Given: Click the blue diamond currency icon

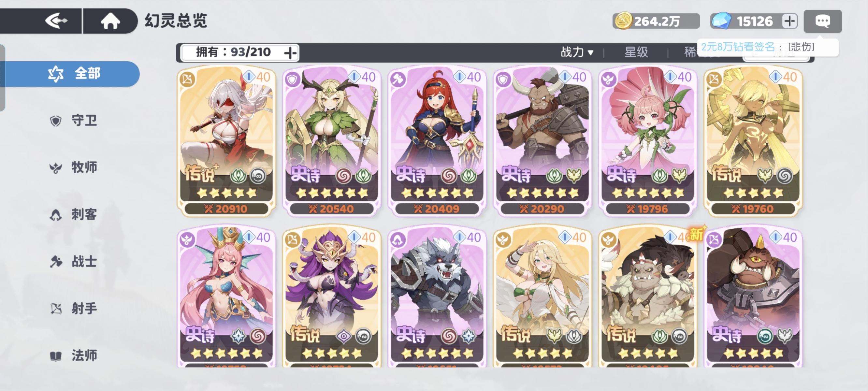Looking at the screenshot, I should [721, 21].
